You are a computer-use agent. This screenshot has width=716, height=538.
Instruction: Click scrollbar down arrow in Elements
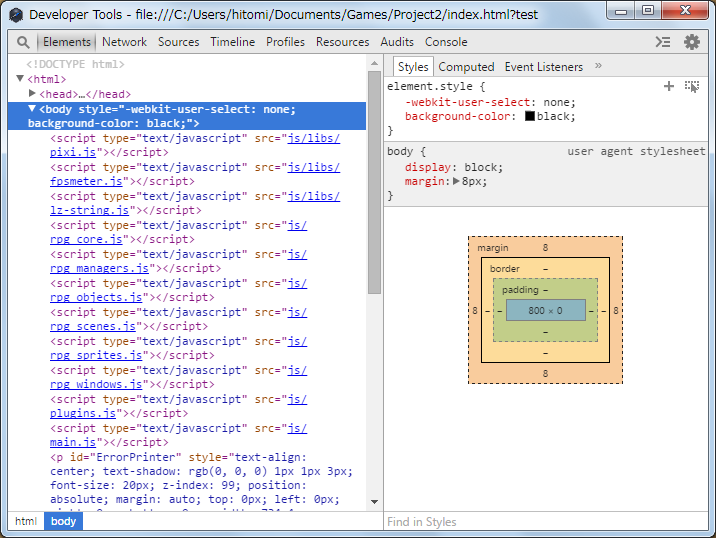[x=374, y=502]
